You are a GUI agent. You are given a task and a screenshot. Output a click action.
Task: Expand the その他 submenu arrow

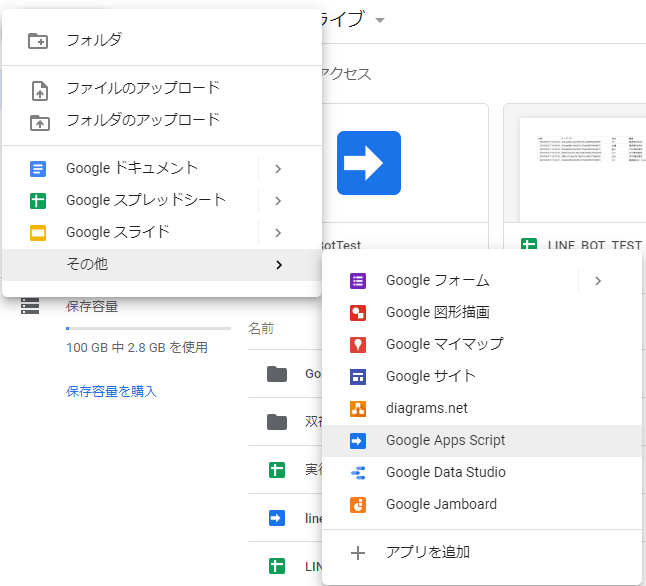279,265
